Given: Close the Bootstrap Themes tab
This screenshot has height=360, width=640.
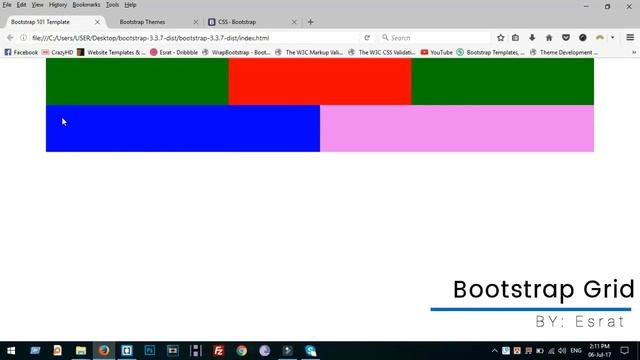Looking at the screenshot, I should click(x=196, y=22).
